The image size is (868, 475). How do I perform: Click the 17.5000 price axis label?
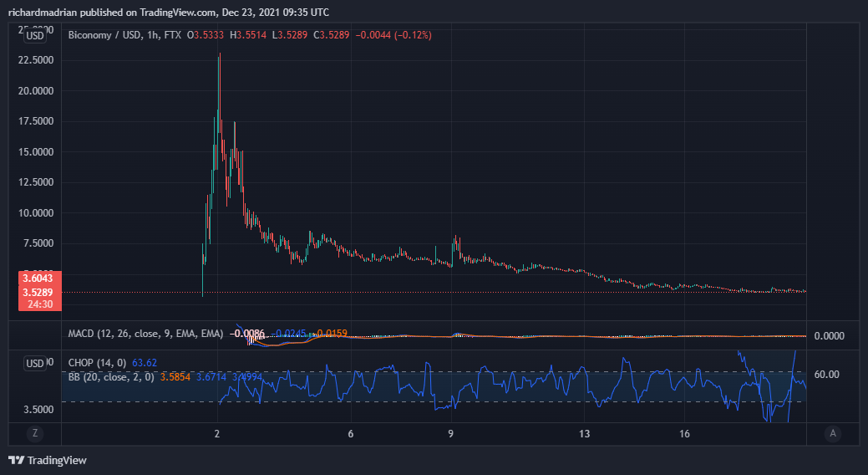point(36,120)
